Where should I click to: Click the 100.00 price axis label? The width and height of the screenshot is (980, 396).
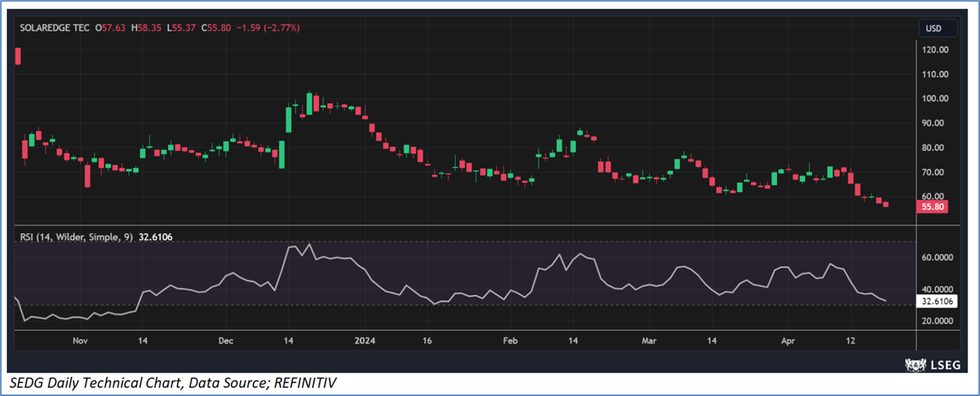coord(935,98)
